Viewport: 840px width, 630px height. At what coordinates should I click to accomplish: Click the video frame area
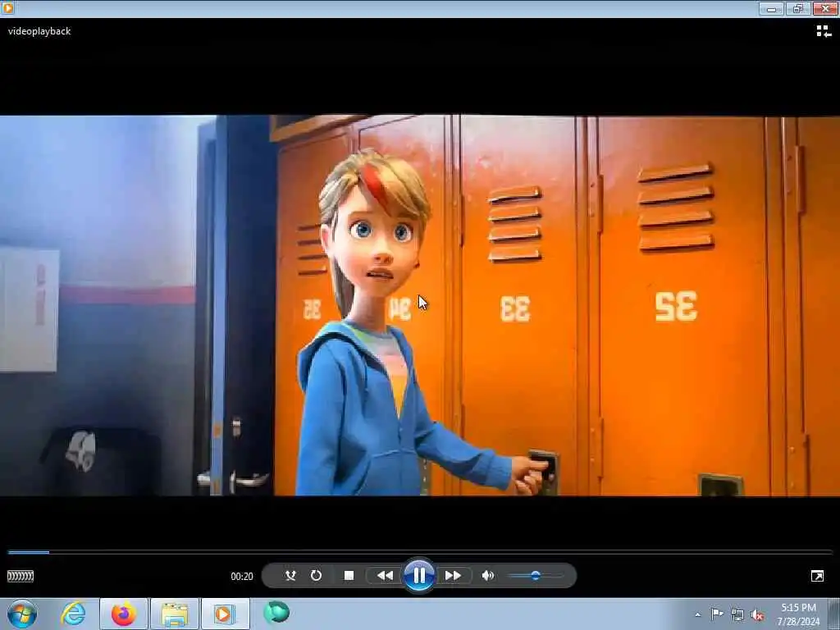(420, 305)
